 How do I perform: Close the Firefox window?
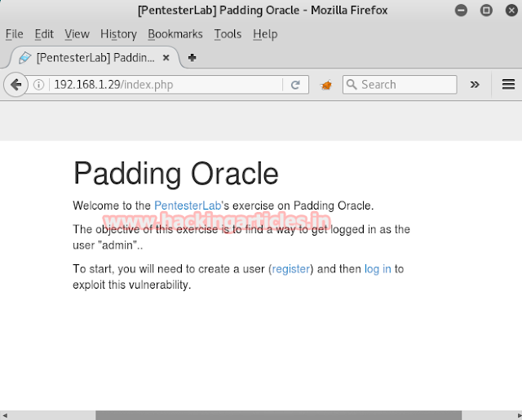[511, 11]
